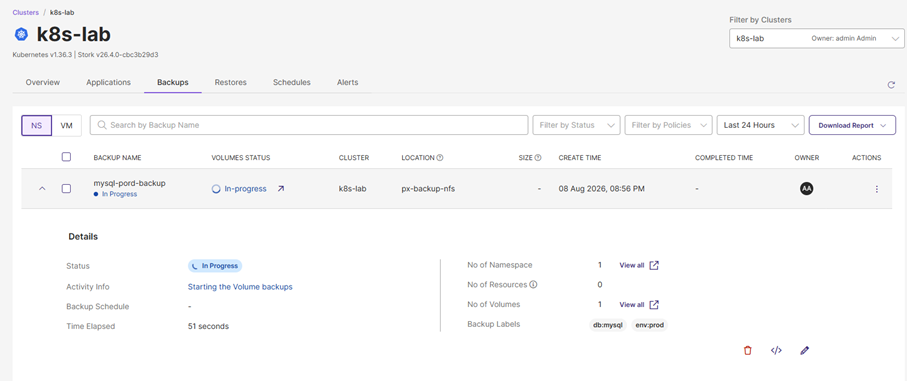This screenshot has height=381, width=907.
Task: Click the No of Resources info icon
Action: point(533,284)
